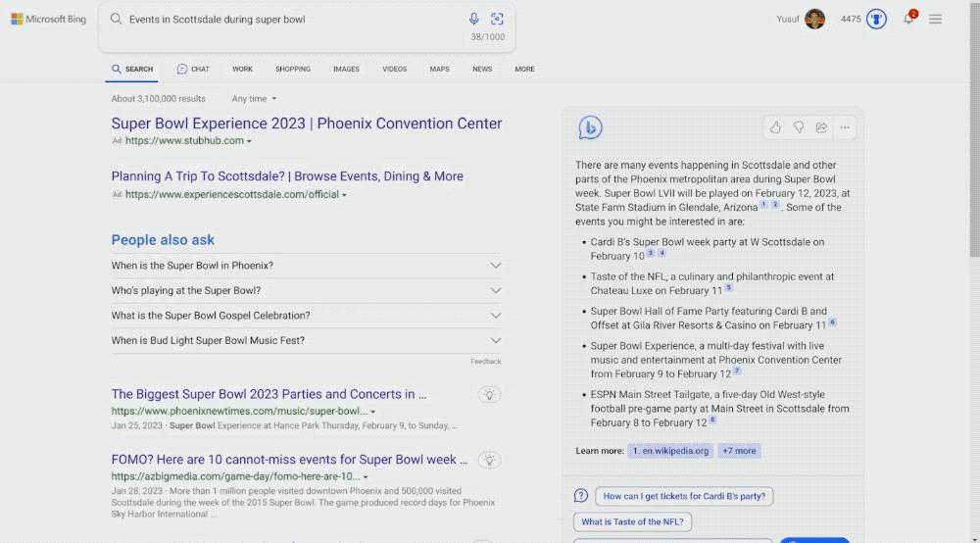Screen dimensions: 980x543
Task: Open visual search camera icon
Action: click(497, 19)
